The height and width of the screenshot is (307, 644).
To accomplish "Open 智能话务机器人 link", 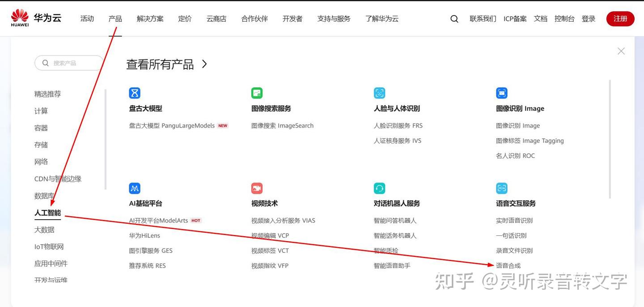I will 395,236.
